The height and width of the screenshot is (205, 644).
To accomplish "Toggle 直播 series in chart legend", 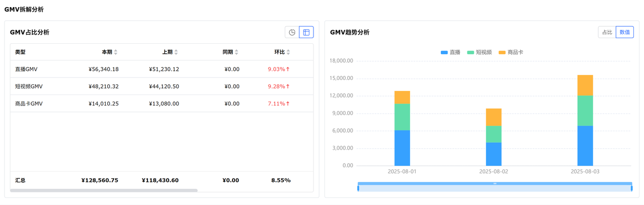I will (450, 52).
